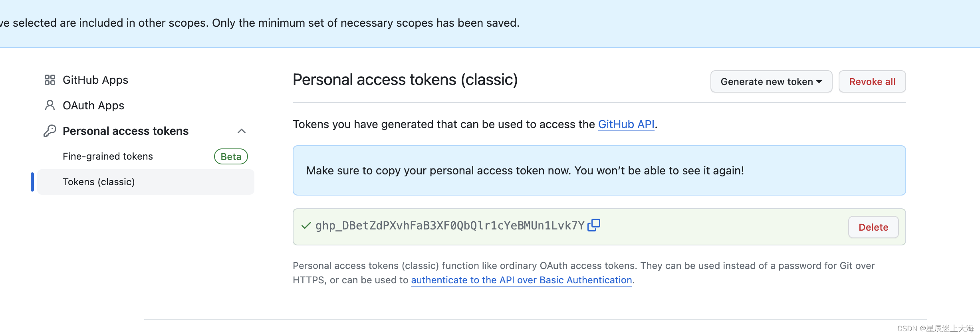The image size is (980, 336).
Task: Click the GitHub Apps grid icon
Action: click(50, 80)
